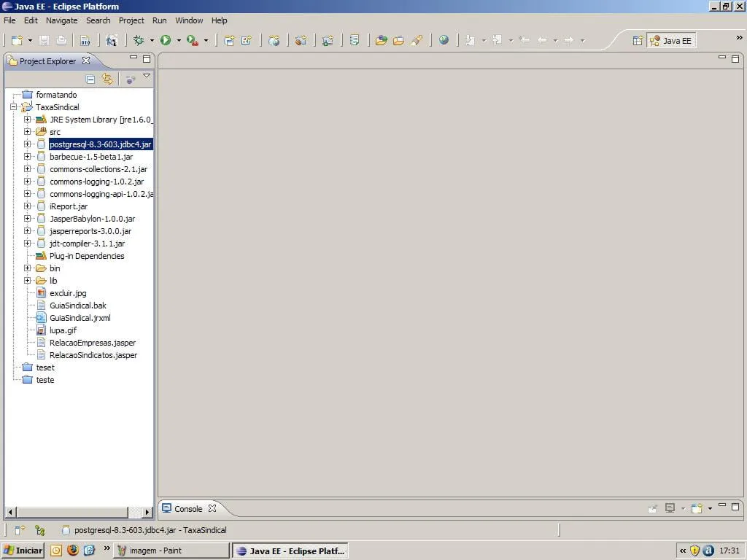
Task: Expand the src folder node
Action: tap(27, 132)
